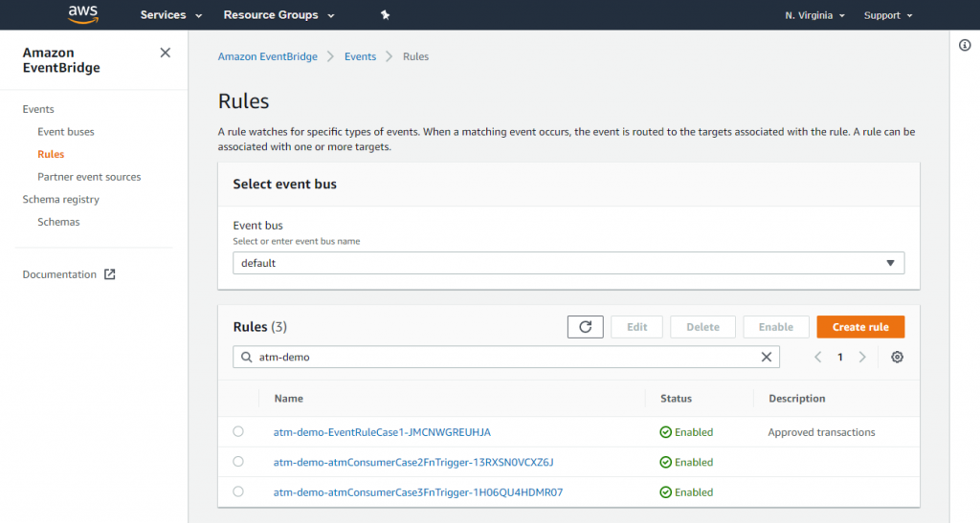Screen dimensions: 980x523
Task: Click Enabled status of EventRuleCase1
Action: pyautogui.click(x=686, y=432)
